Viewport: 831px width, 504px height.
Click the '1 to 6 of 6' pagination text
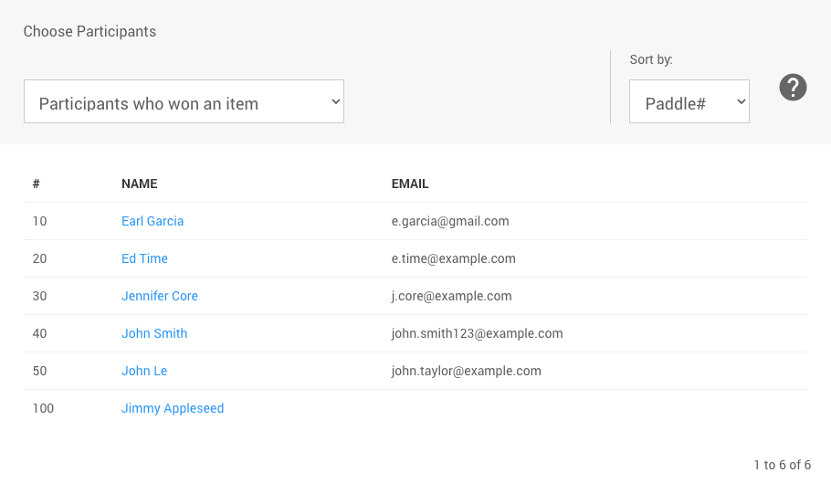[x=782, y=465]
